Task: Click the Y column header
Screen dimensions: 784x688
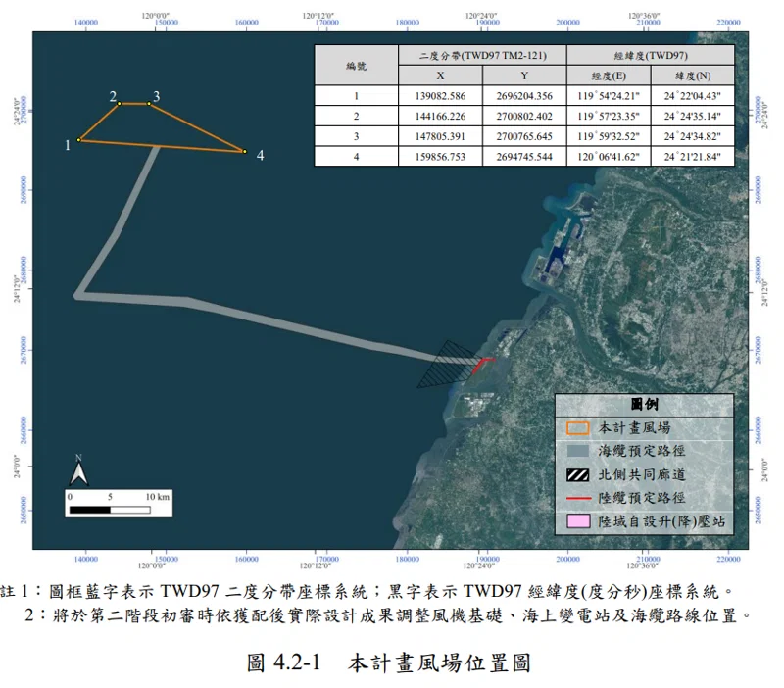Action: pyautogui.click(x=524, y=75)
